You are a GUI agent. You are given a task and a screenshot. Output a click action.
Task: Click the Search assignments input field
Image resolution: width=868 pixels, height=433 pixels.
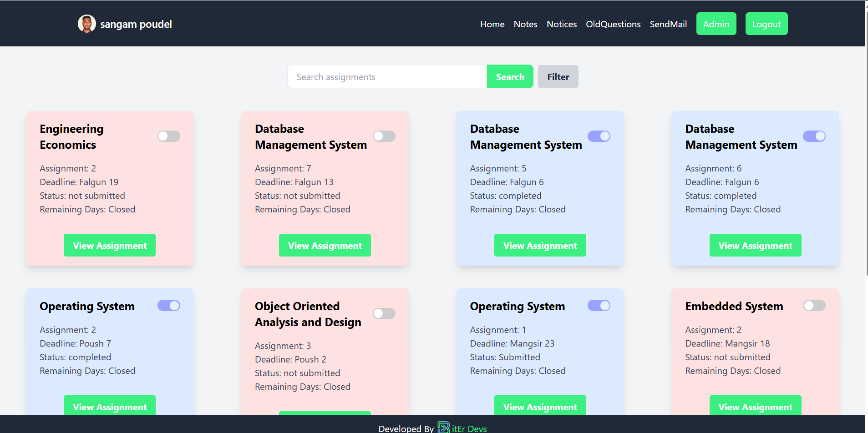coord(387,76)
